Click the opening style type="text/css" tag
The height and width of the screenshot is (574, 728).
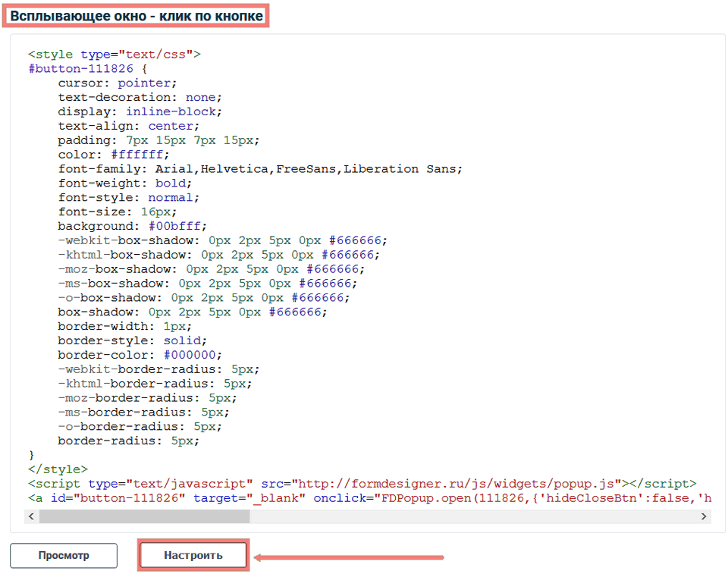114,54
